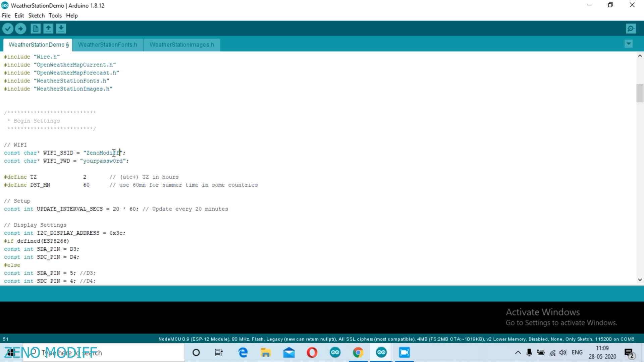Open Google Chrome from taskbar
This screenshot has width=644, height=362.
358,353
